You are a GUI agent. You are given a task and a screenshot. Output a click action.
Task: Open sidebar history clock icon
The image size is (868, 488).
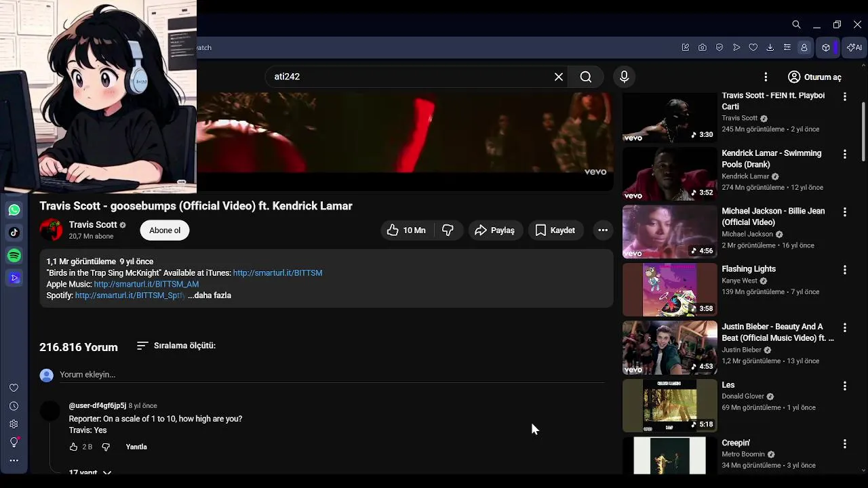(x=14, y=406)
